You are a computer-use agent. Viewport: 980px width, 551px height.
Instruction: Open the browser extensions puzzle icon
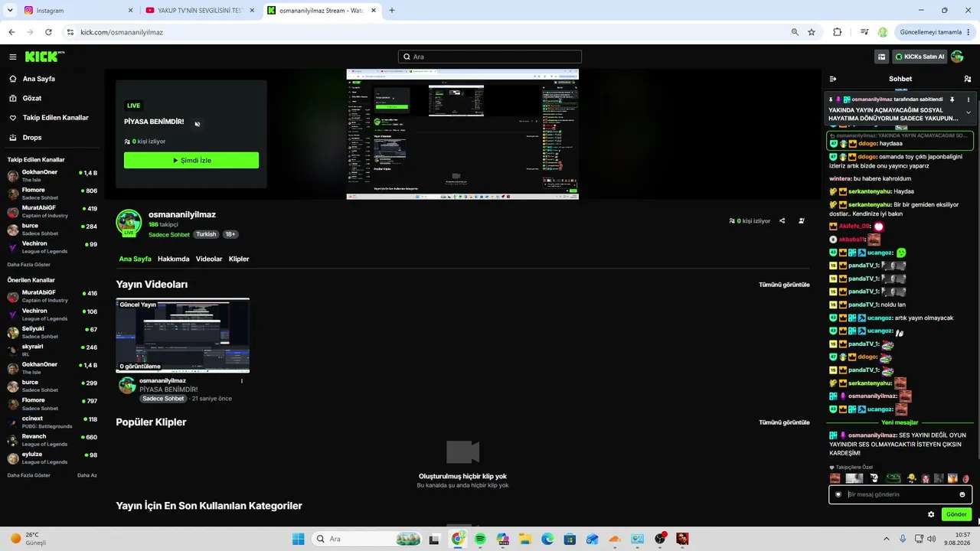coord(837,32)
